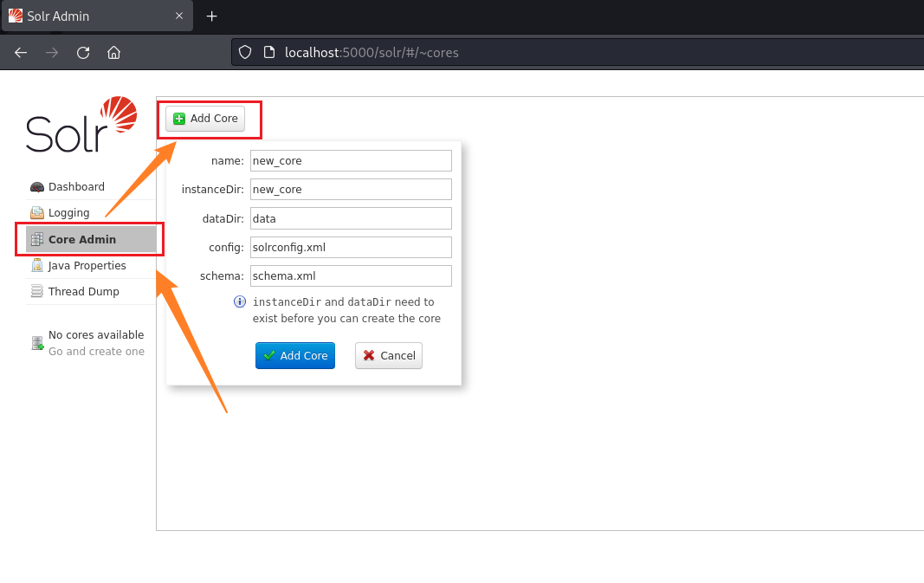Open a new browser tab with plus
Screen dimensions: 924x583
point(211,16)
